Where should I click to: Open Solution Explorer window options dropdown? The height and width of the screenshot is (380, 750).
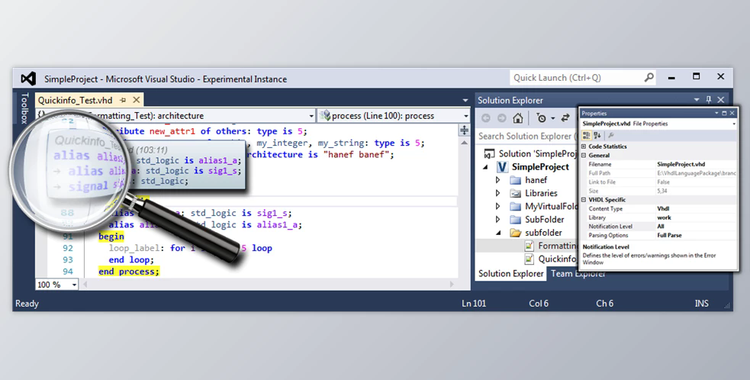click(696, 100)
